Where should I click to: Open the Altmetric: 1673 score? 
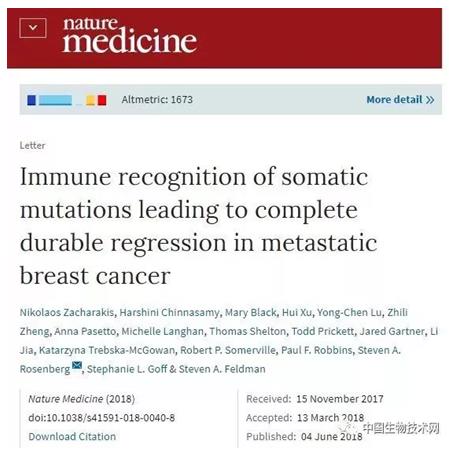click(157, 100)
